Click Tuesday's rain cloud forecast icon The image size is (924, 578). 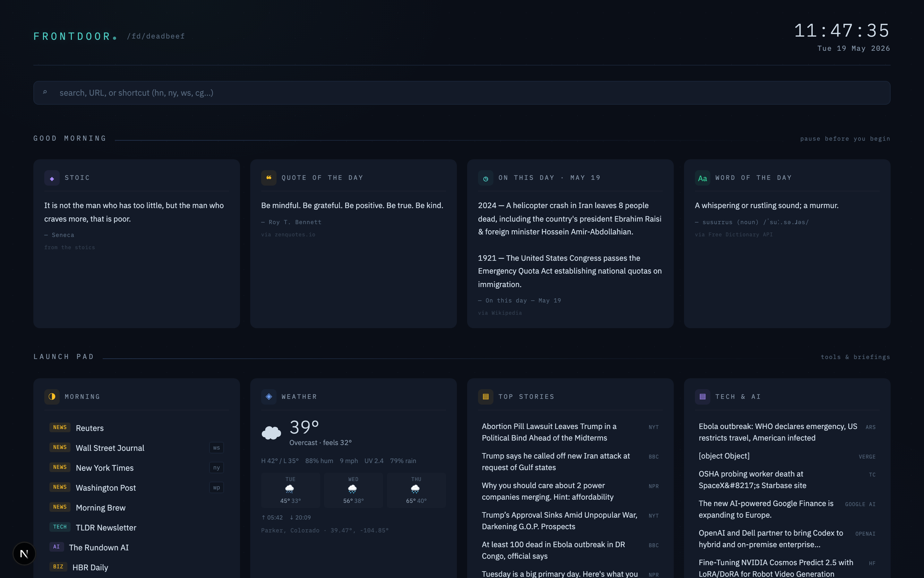[x=290, y=489]
